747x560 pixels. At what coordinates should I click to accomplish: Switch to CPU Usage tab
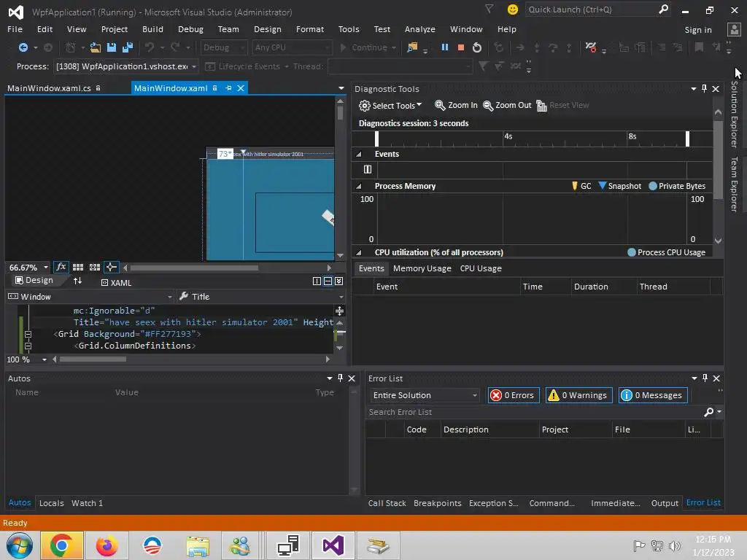click(x=481, y=268)
